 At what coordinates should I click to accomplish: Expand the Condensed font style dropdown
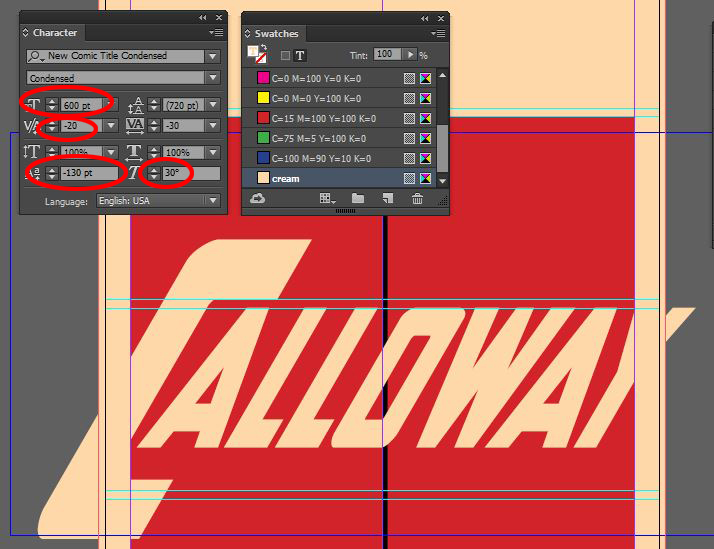212,78
